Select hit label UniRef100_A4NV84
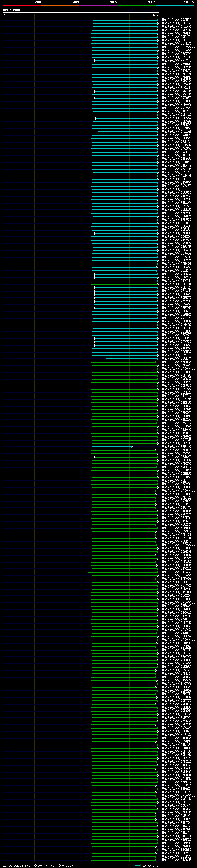This screenshot has width=197, height=868. click(x=177, y=823)
